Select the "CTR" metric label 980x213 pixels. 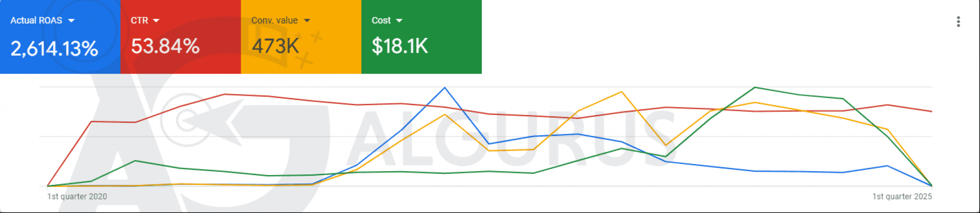(x=139, y=20)
